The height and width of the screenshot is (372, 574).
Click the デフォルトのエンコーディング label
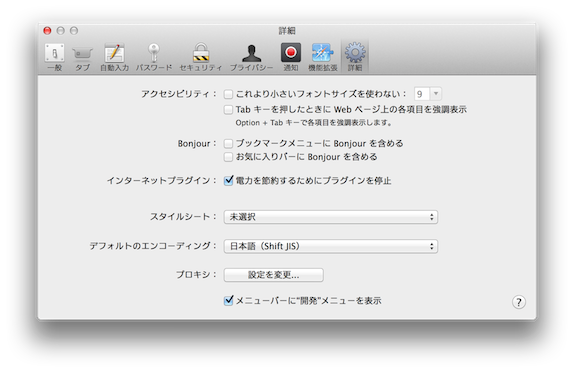pos(153,246)
